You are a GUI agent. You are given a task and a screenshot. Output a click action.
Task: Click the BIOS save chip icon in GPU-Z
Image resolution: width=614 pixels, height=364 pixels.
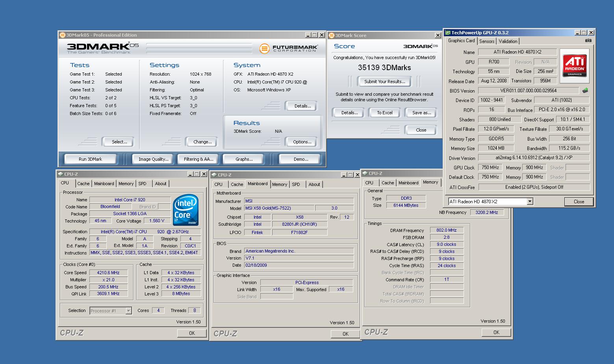[585, 91]
